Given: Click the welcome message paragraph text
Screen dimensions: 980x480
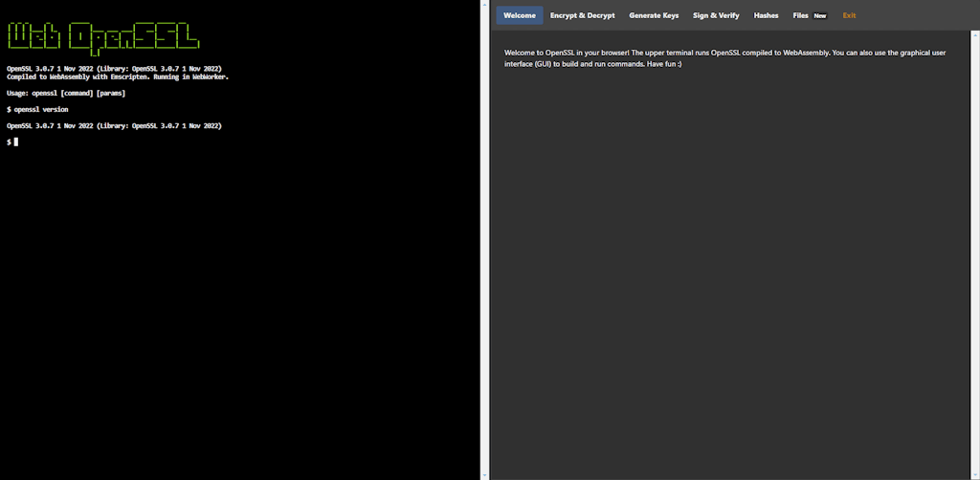Looking at the screenshot, I should click(x=725, y=58).
